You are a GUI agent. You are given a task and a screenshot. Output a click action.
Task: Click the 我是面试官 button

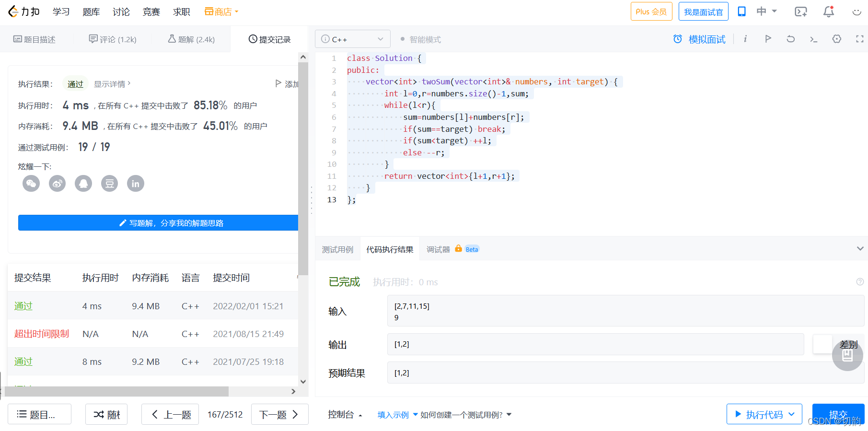point(703,12)
